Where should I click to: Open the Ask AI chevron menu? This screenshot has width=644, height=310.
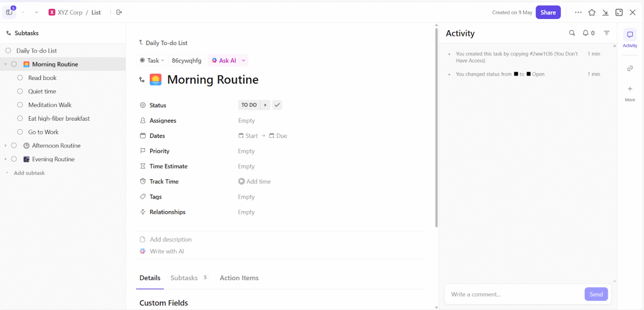click(243, 60)
